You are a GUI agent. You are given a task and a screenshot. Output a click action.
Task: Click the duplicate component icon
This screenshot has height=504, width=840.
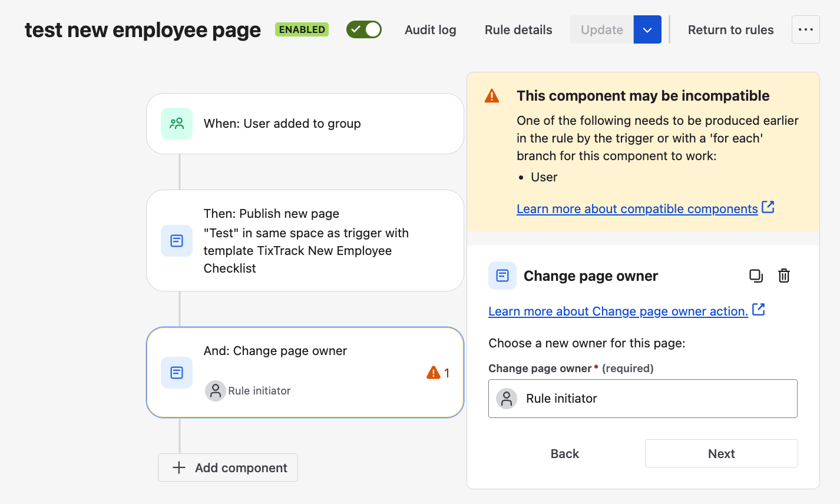point(756,276)
